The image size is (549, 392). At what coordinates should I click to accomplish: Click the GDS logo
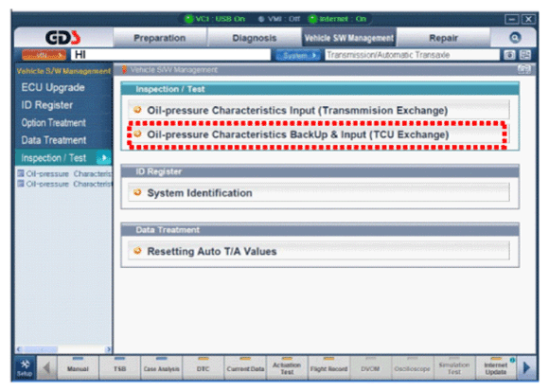click(x=62, y=38)
